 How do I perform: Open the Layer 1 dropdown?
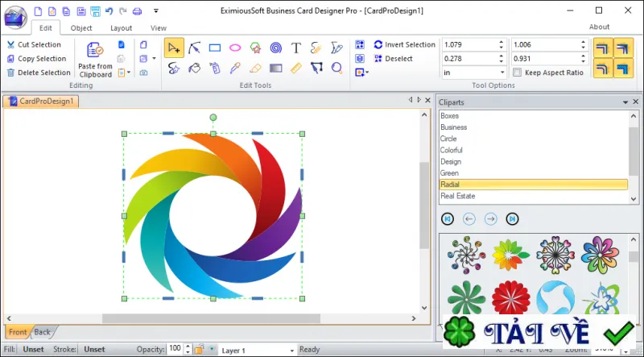click(257, 350)
